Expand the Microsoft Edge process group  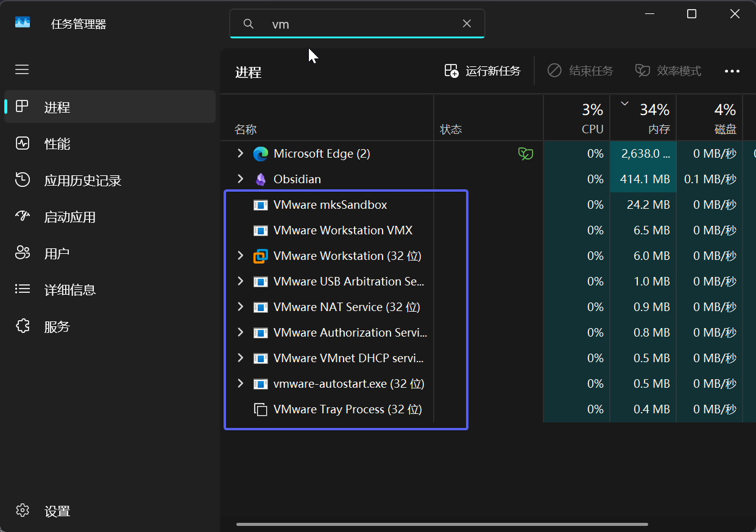pyautogui.click(x=239, y=153)
